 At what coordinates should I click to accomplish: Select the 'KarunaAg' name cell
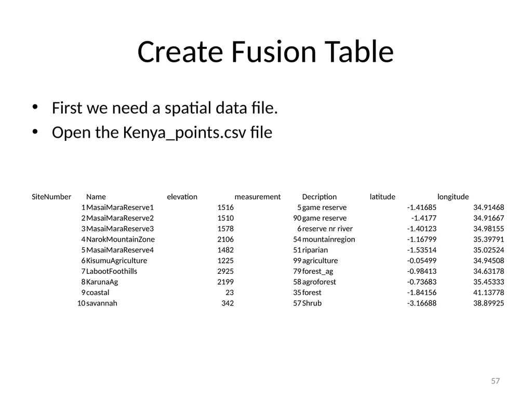(102, 282)
